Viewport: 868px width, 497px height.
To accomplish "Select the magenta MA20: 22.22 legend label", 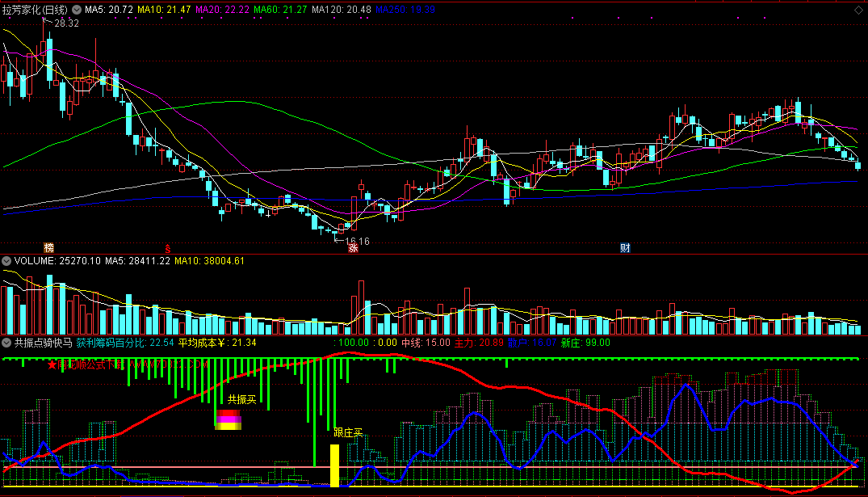I will click(x=222, y=10).
